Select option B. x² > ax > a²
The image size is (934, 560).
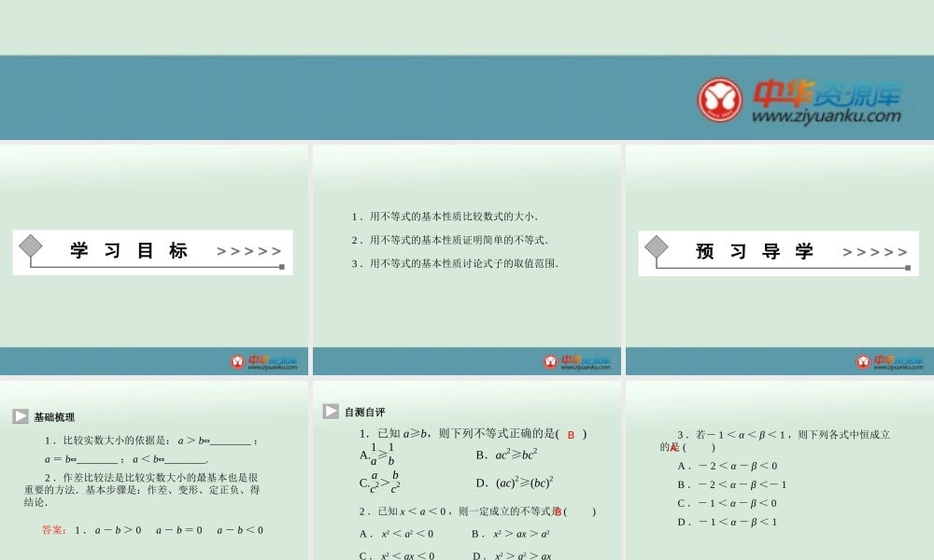click(x=511, y=534)
